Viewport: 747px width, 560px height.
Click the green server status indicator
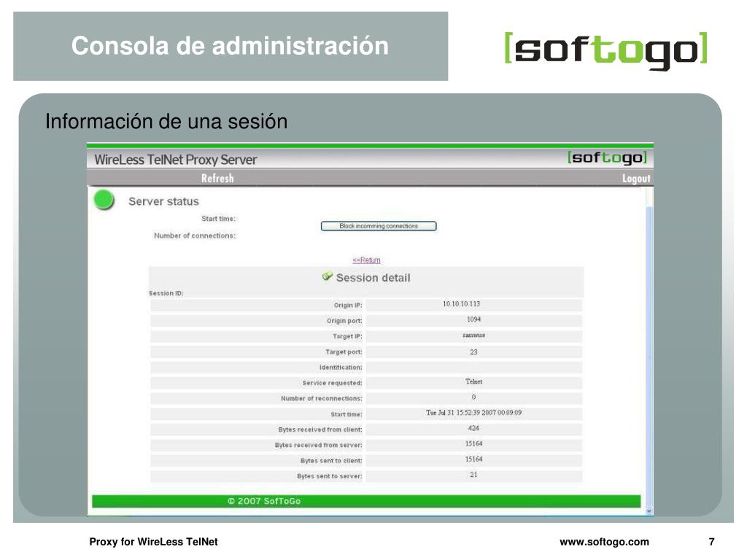click(104, 200)
